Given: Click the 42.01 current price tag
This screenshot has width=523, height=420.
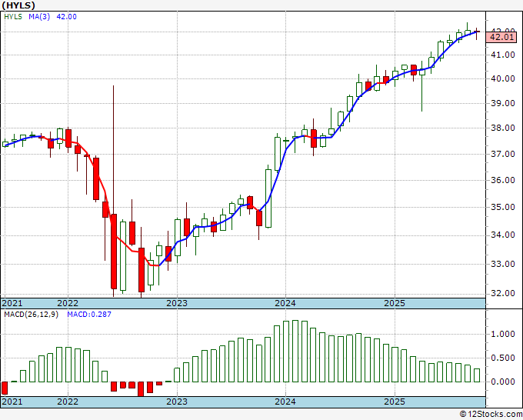Looking at the screenshot, I should (502, 37).
